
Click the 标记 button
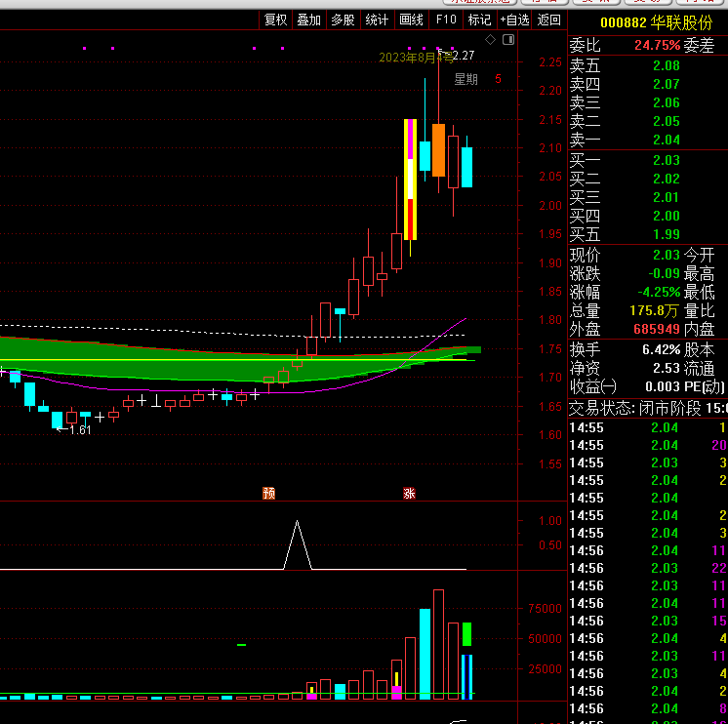tap(479, 20)
